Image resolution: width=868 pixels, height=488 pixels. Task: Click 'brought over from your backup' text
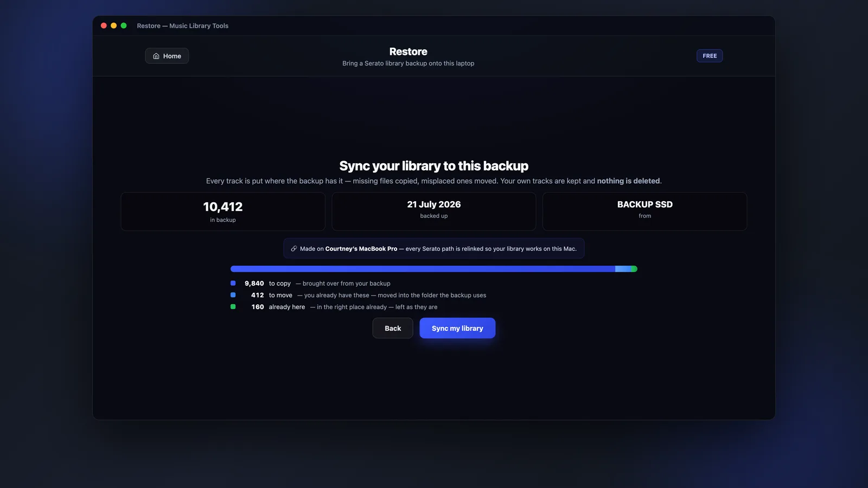(x=347, y=284)
